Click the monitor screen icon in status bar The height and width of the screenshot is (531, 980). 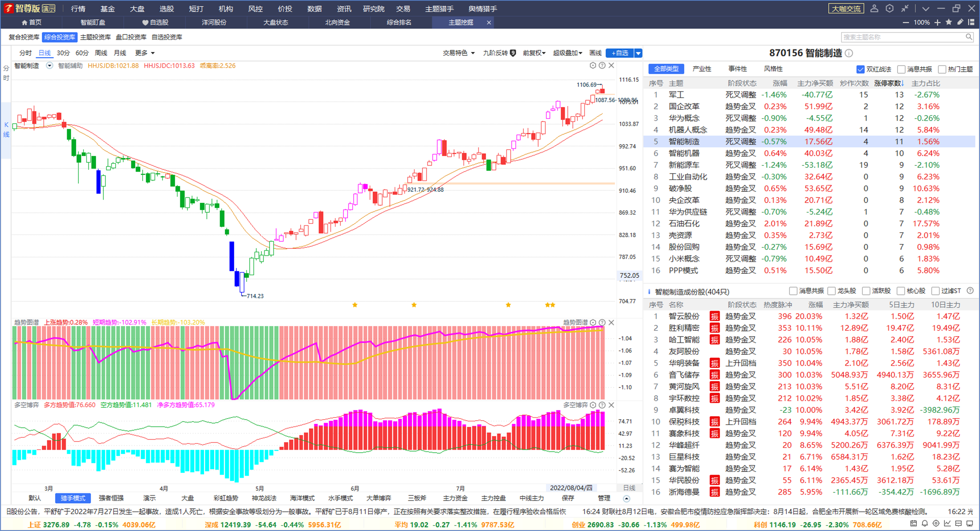click(970, 524)
